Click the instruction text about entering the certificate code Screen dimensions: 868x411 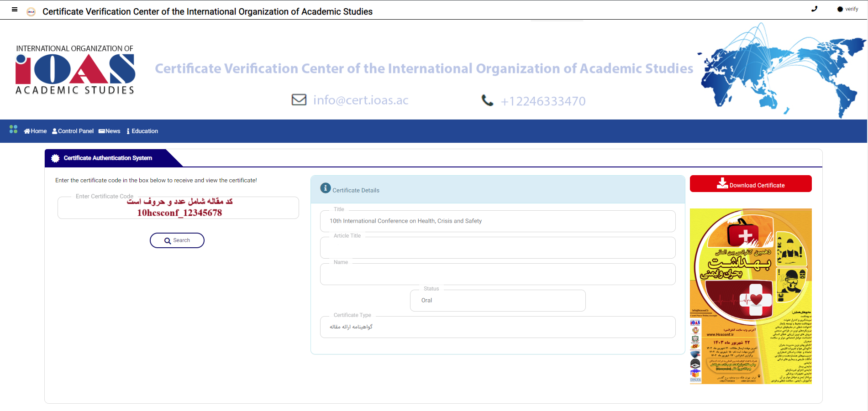coord(156,180)
